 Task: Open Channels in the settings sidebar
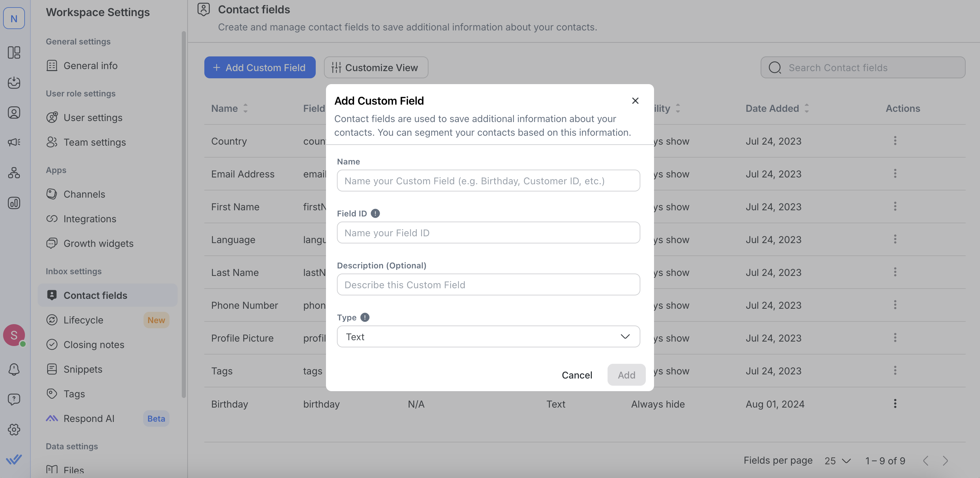pos(84,194)
